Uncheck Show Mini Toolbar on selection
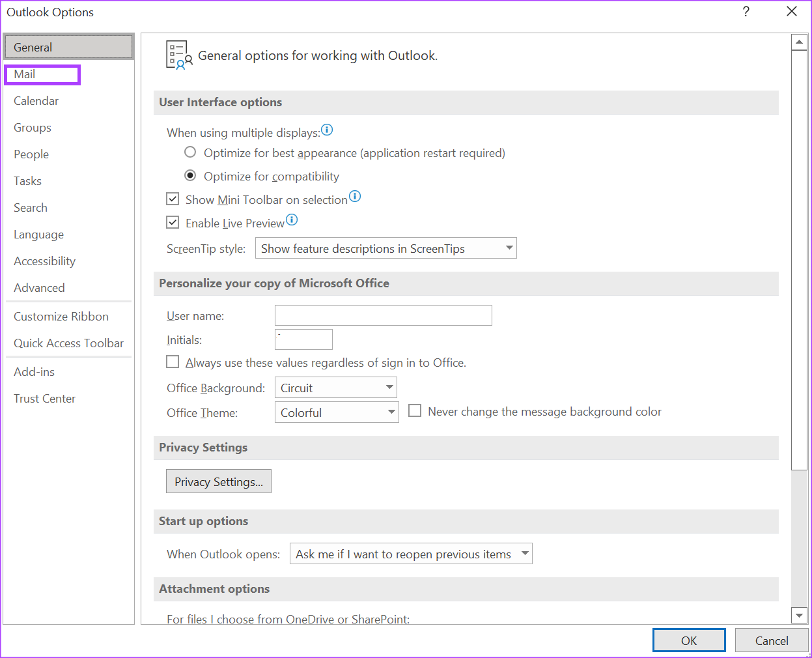812x658 pixels. [173, 199]
